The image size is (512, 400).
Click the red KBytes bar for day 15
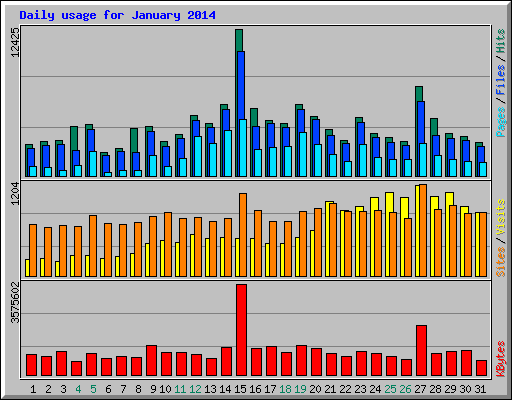click(x=242, y=330)
